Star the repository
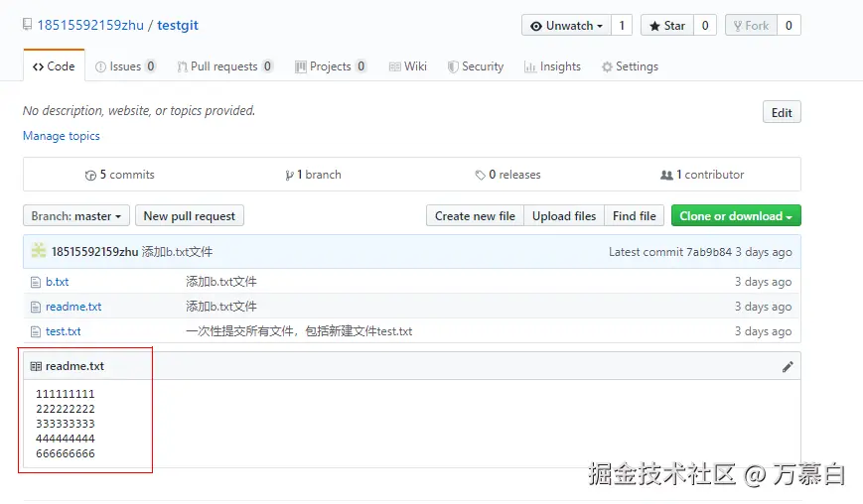This screenshot has height=504, width=863. [667, 25]
